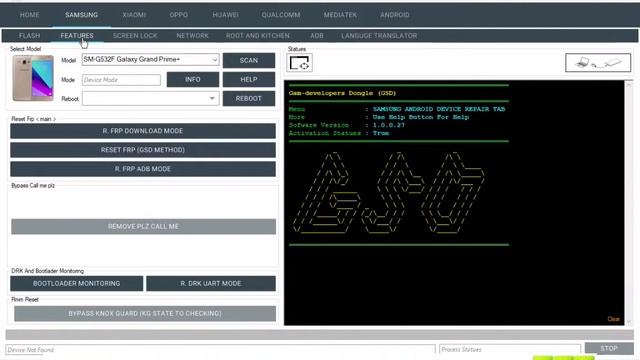This screenshot has width=640, height=360.
Task: Click the Galaxy Grand Prime phone thumbnail
Action: [33, 78]
